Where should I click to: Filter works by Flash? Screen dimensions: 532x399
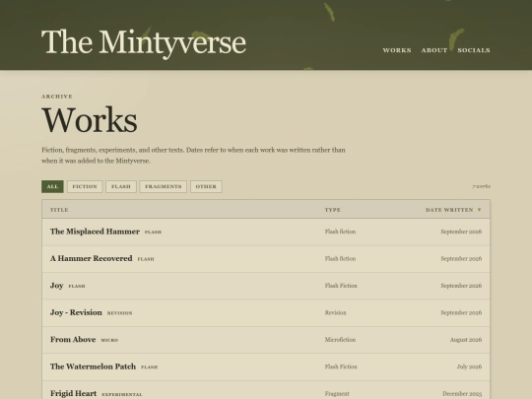(x=121, y=186)
